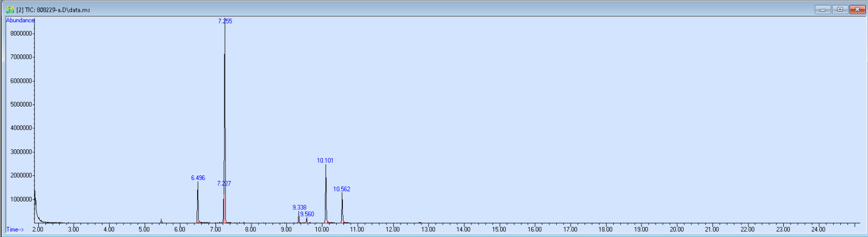Click the peak label 7.255
Screen dimensions: 868x237
point(225,21)
